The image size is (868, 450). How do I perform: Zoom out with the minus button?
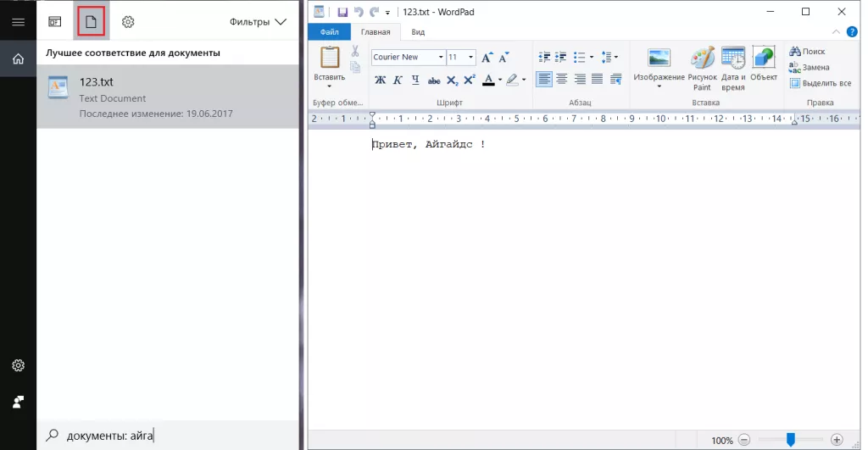[744, 440]
